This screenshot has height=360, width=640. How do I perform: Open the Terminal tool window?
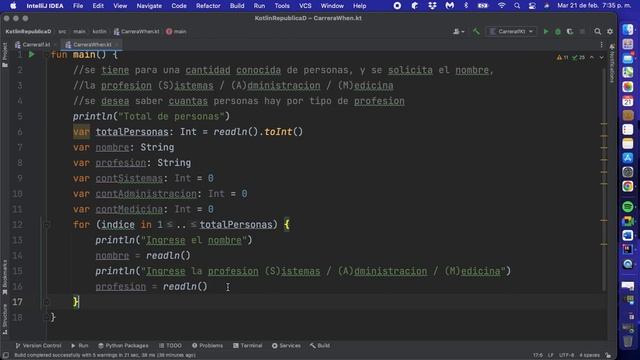click(x=247, y=346)
